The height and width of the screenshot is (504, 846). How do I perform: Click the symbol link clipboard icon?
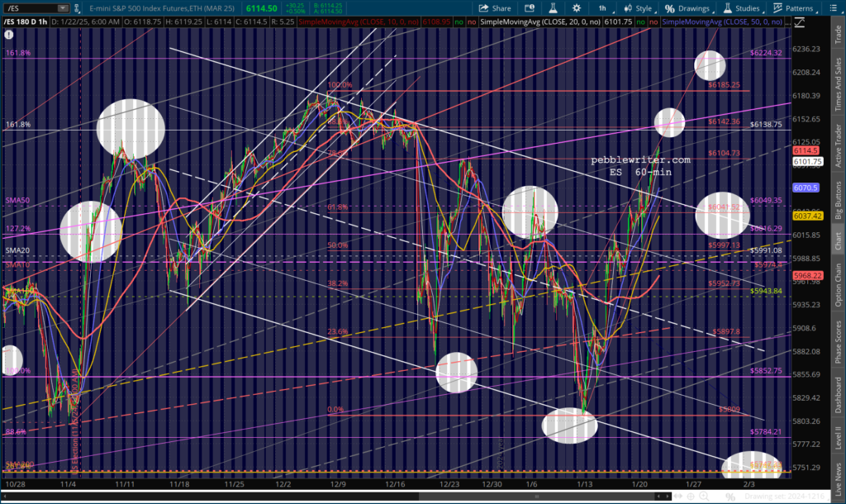(77, 8)
